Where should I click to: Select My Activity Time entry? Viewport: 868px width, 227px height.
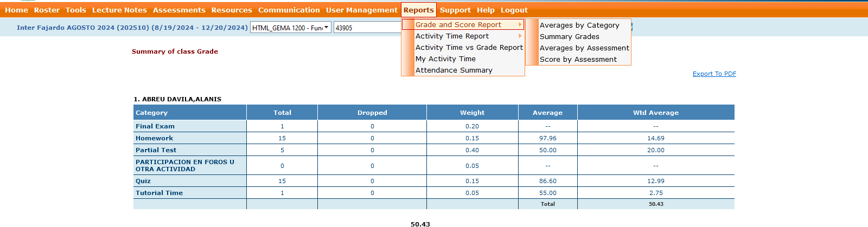click(x=445, y=59)
